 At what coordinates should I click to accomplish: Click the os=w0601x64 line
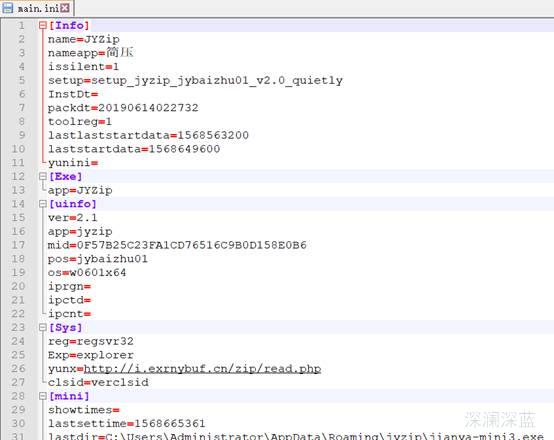tap(87, 272)
